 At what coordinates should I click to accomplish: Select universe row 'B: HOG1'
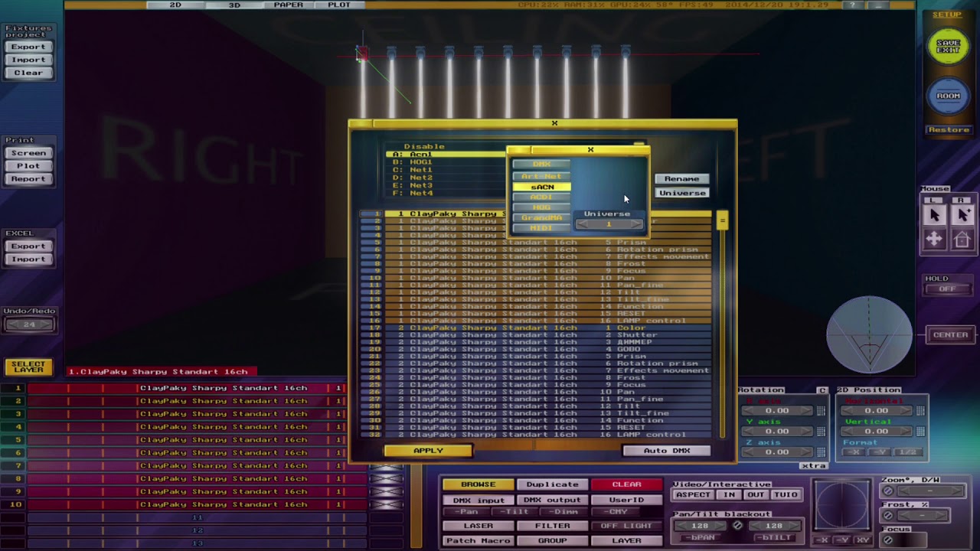pyautogui.click(x=446, y=162)
